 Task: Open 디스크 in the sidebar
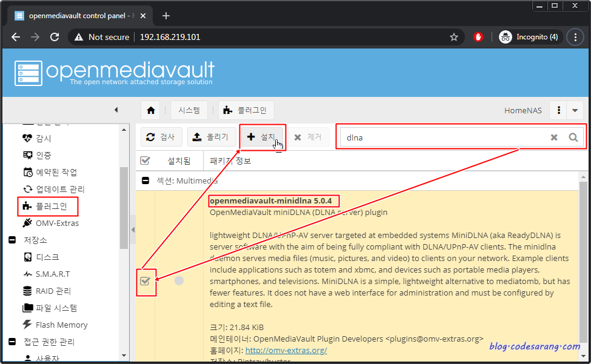47,257
